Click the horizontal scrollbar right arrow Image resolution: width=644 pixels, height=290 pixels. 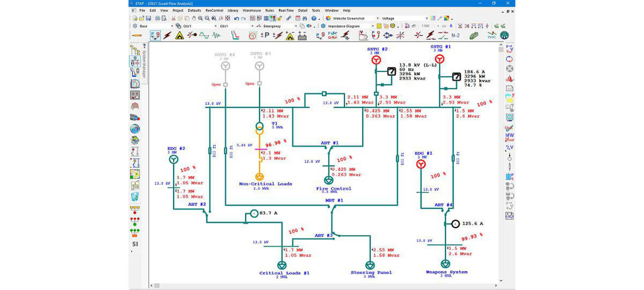496,286
